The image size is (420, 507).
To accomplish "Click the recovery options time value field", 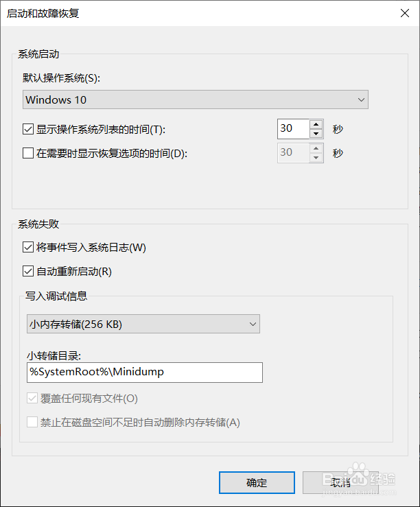I will tap(293, 153).
